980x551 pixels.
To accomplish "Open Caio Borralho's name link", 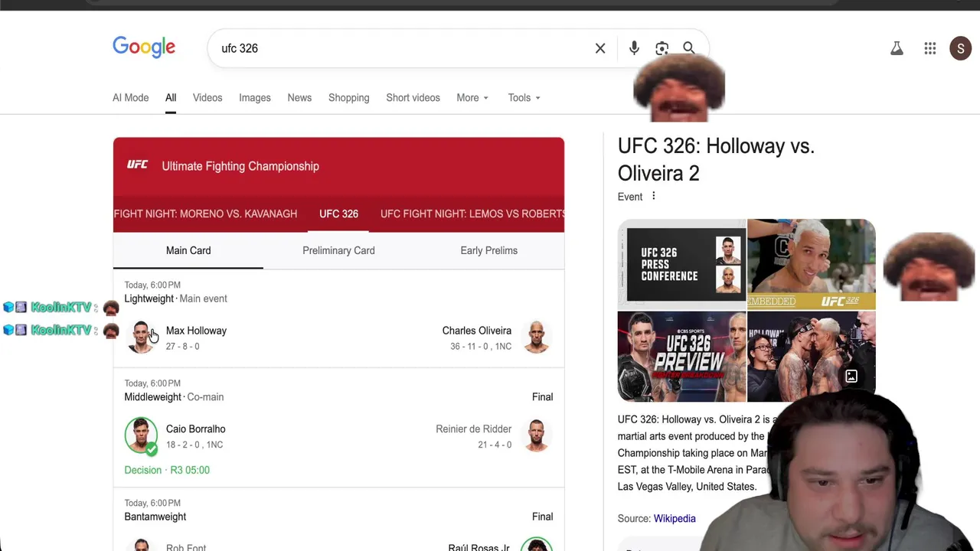I will pos(196,429).
